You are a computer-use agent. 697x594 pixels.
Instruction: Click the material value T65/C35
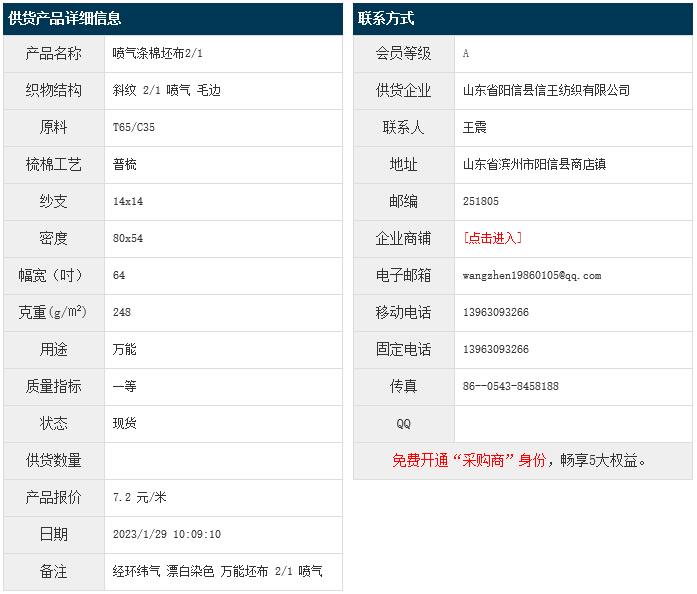tap(134, 127)
